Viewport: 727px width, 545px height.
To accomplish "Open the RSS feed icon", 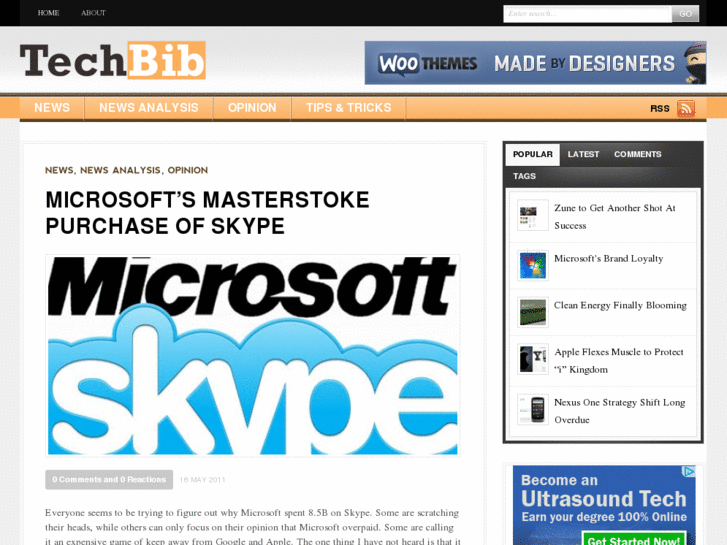I will [x=686, y=109].
